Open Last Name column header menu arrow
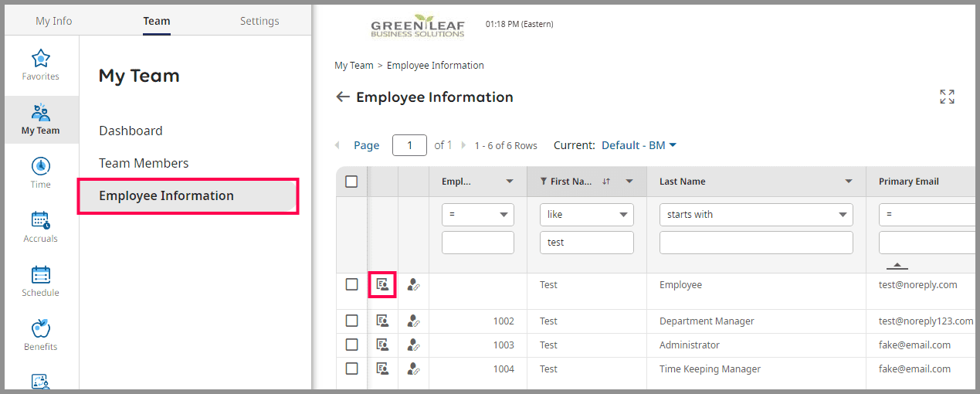The height and width of the screenshot is (394, 980). click(x=849, y=182)
